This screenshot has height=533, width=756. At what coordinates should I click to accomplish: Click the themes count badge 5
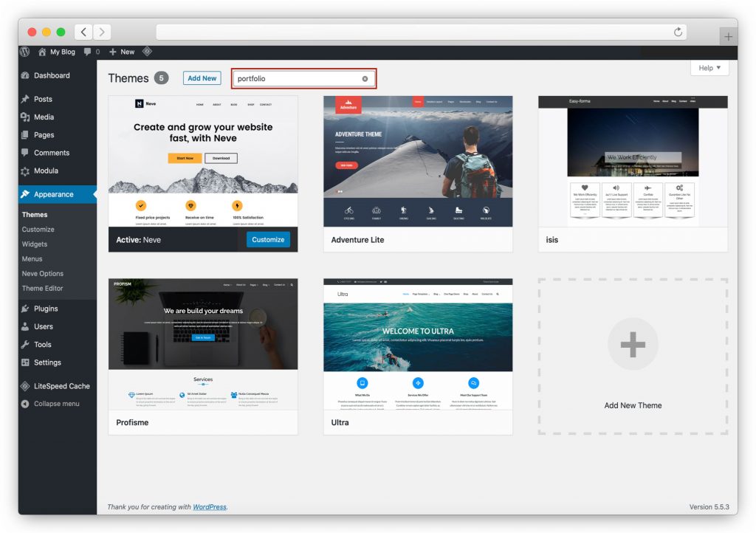point(161,78)
